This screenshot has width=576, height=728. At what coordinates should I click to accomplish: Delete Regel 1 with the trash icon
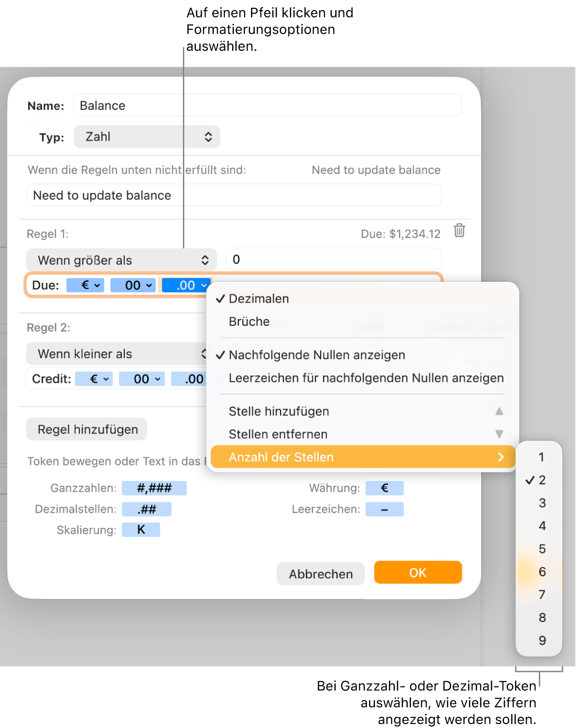click(459, 231)
